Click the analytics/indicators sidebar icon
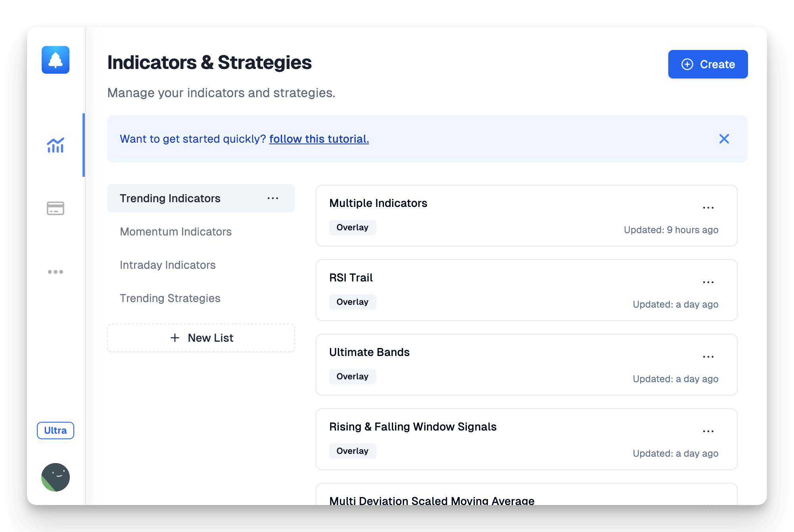The width and height of the screenshot is (794, 532). pos(55,144)
